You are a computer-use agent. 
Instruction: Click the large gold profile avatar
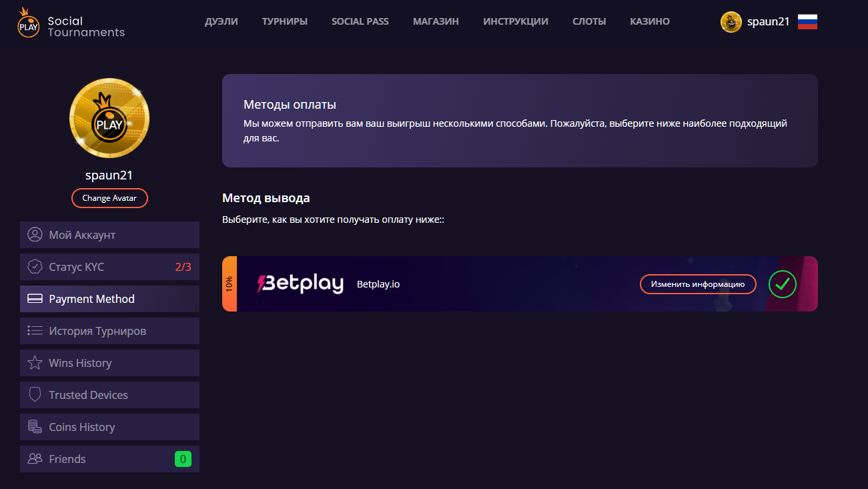(109, 118)
